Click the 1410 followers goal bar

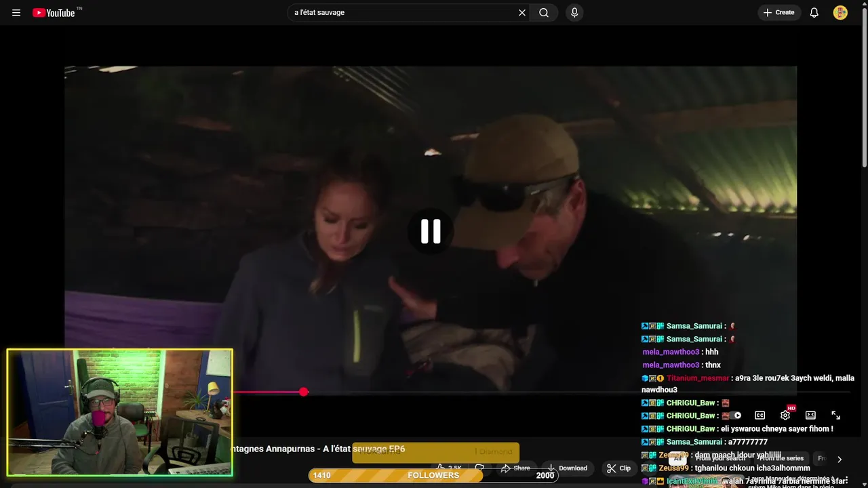click(x=433, y=475)
